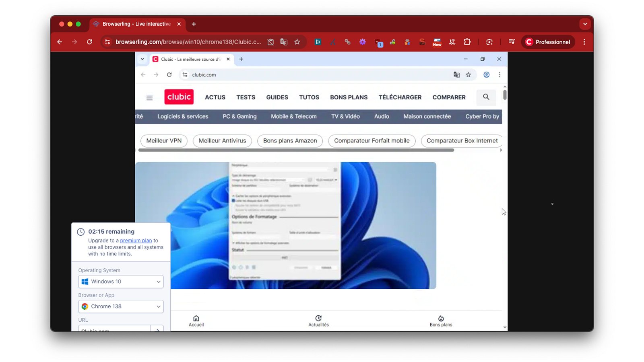The height and width of the screenshot is (362, 644).
Task: Open the COMPARER menu
Action: 449,97
